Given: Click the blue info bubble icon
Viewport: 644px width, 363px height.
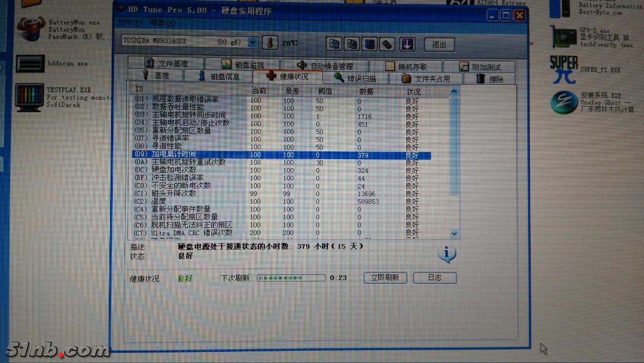Looking at the screenshot, I should 446,254.
